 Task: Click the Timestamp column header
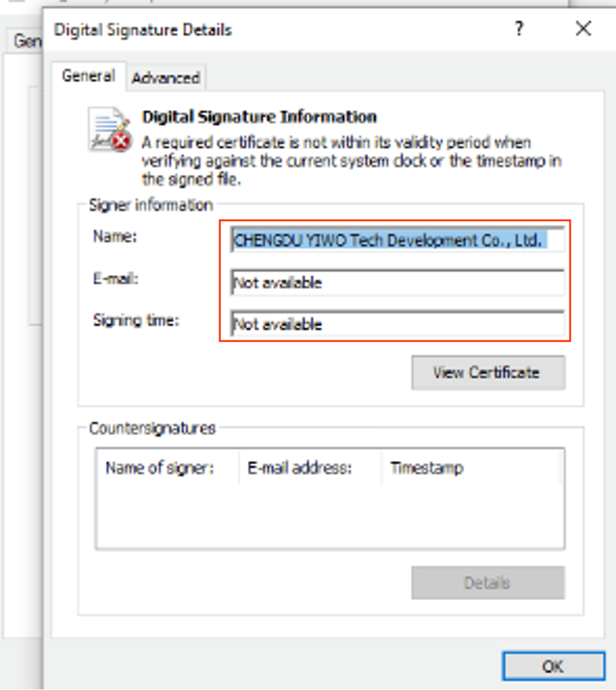point(471,468)
